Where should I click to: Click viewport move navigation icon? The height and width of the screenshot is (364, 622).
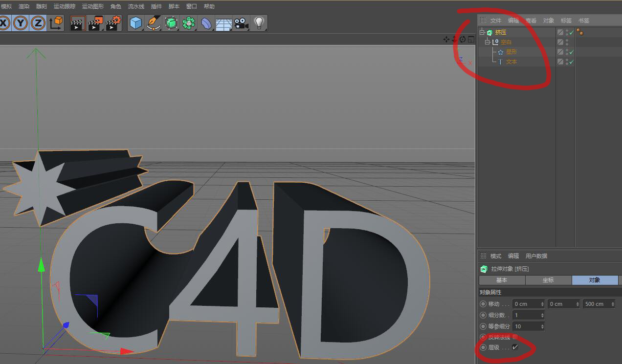pos(446,40)
